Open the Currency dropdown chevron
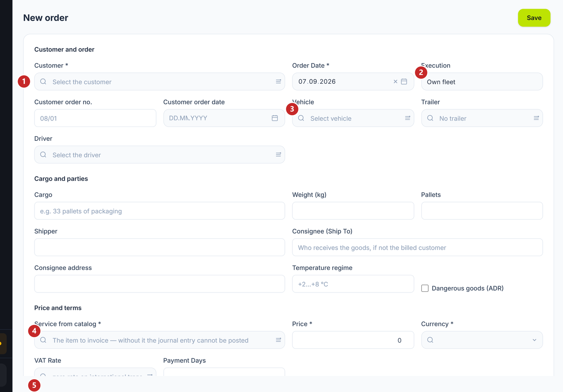The image size is (563, 392). click(x=534, y=340)
